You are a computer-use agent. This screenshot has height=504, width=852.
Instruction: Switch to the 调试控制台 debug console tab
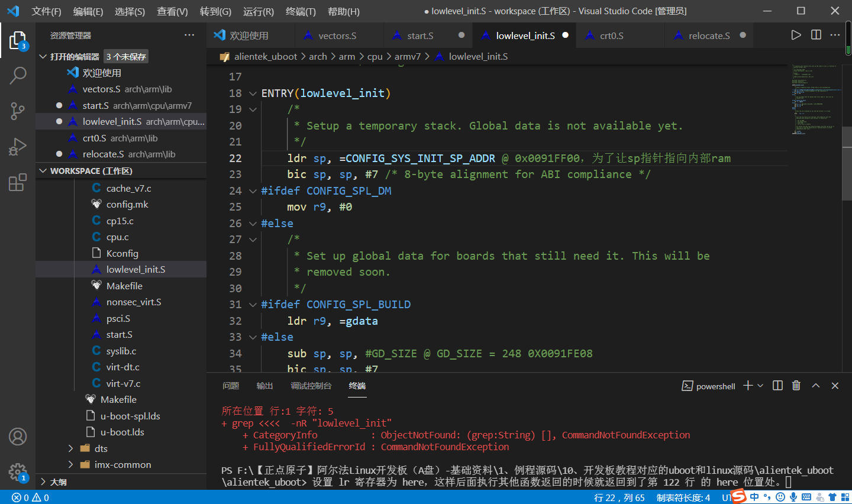[311, 386]
